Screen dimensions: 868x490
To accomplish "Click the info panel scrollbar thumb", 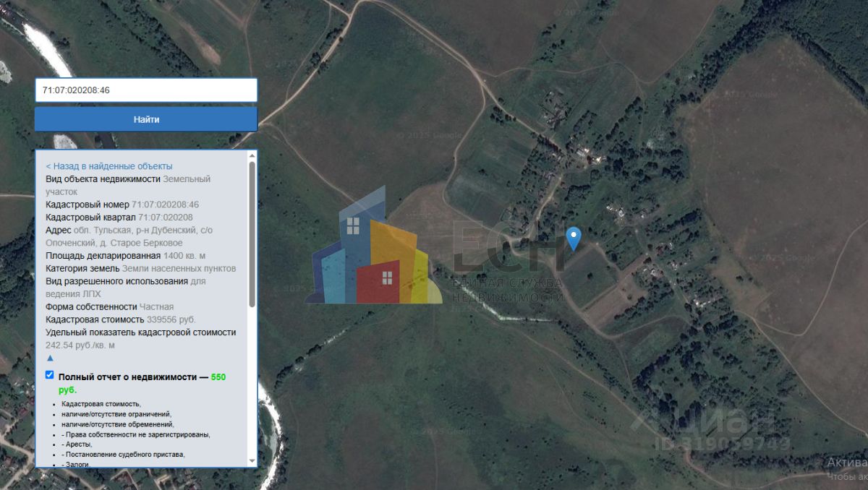I will click(x=252, y=233).
